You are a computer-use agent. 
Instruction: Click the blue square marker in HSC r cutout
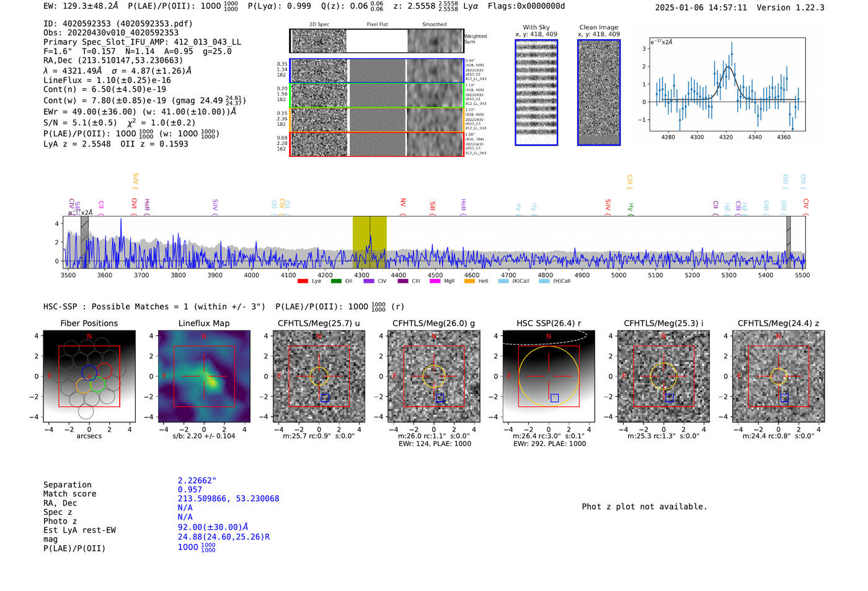(554, 398)
